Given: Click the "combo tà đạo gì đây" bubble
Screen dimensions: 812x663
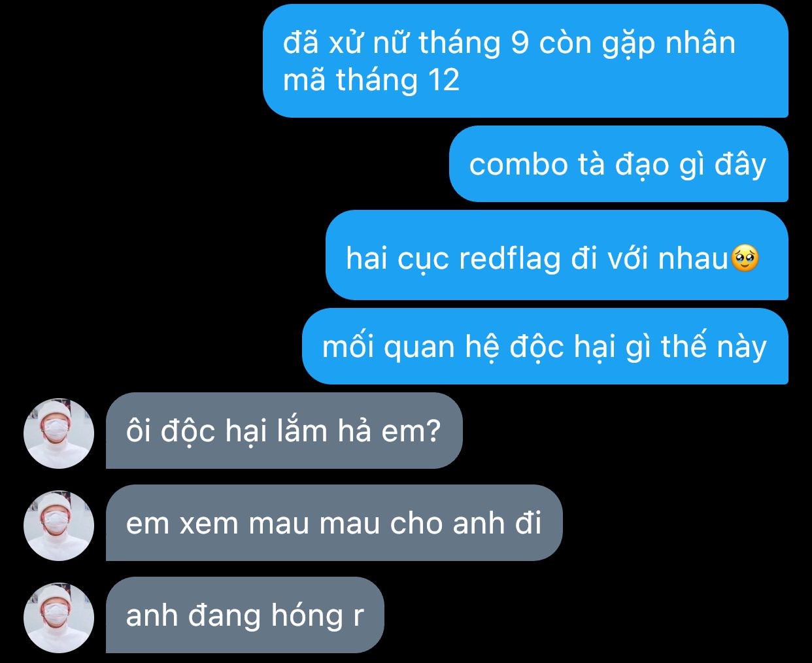Looking at the screenshot, I should pyautogui.click(x=618, y=163).
